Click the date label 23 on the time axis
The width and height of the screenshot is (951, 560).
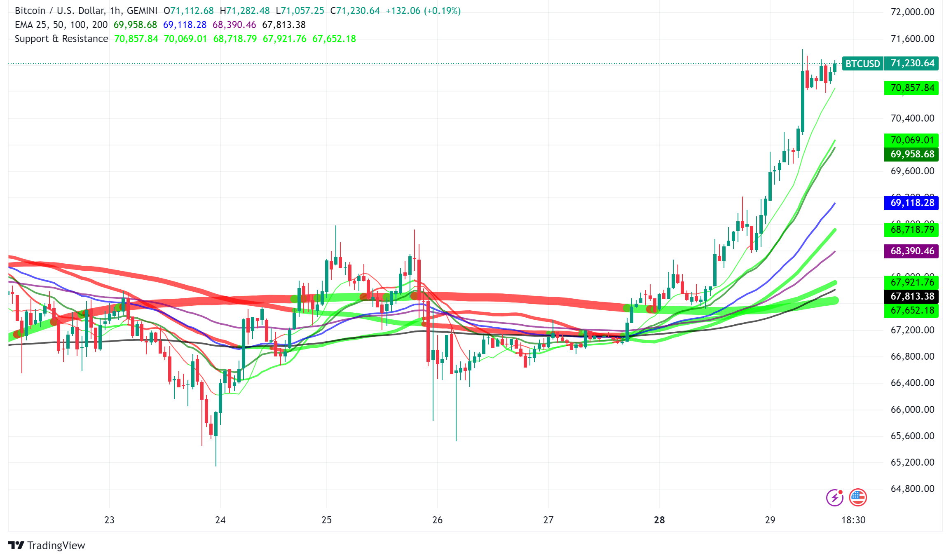click(x=109, y=520)
